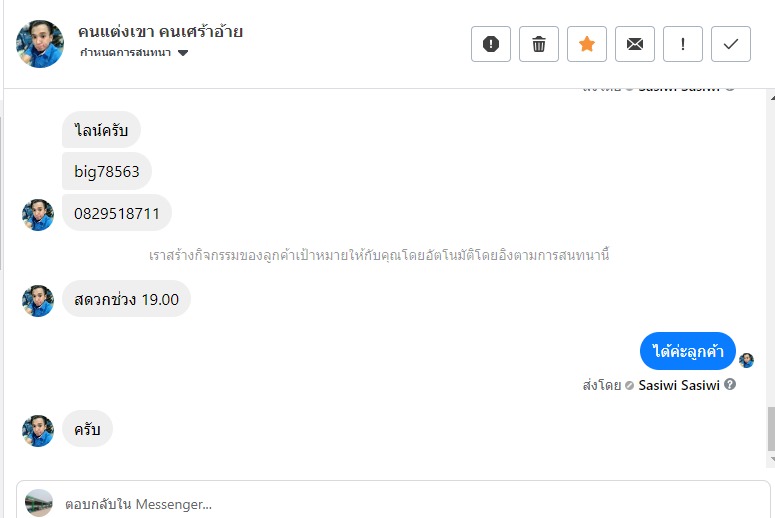Open the กำหนดการสนทนา dropdown arrow
This screenshot has width=775, height=518.
(x=183, y=53)
